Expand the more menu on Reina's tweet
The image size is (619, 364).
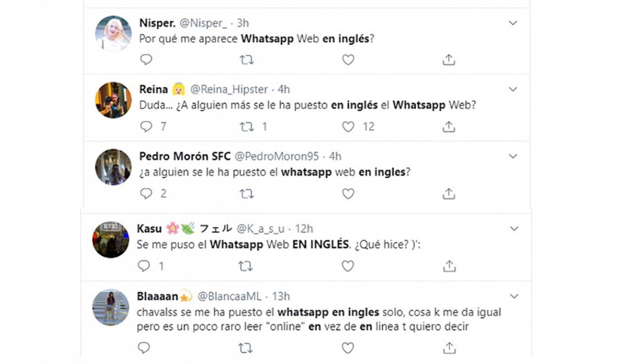pos(513,90)
